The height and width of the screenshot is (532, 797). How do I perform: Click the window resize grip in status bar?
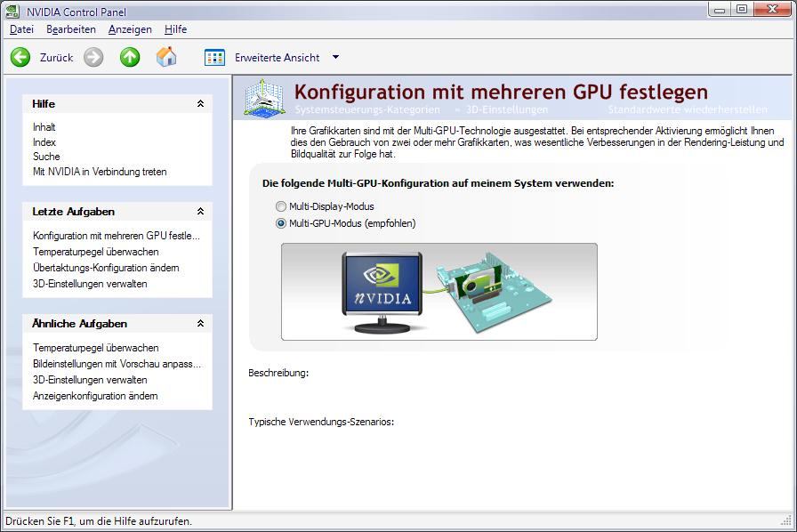click(x=786, y=520)
